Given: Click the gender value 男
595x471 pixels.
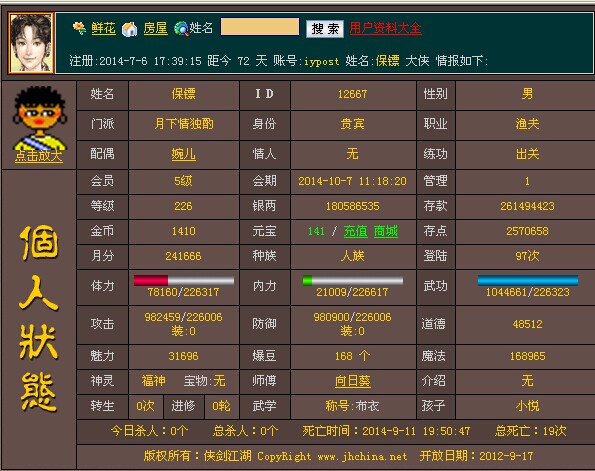Looking at the screenshot, I should click(x=527, y=94).
